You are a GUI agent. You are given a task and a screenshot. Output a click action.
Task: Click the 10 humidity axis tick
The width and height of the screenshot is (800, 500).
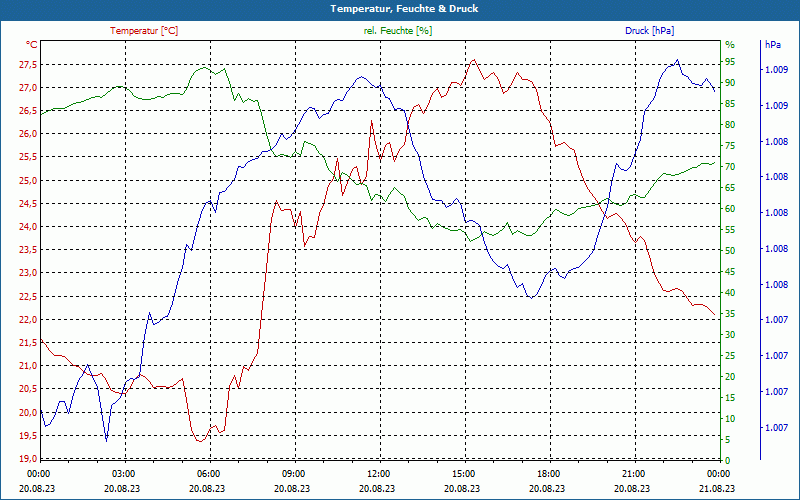pos(730,419)
